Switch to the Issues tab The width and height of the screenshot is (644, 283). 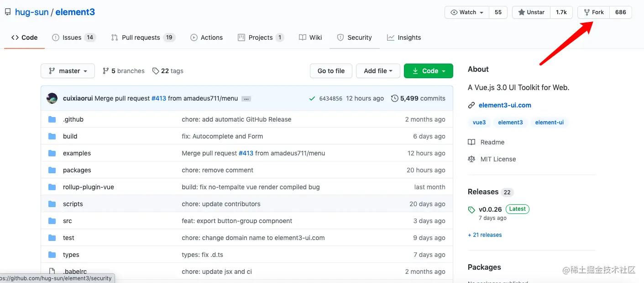[73, 37]
